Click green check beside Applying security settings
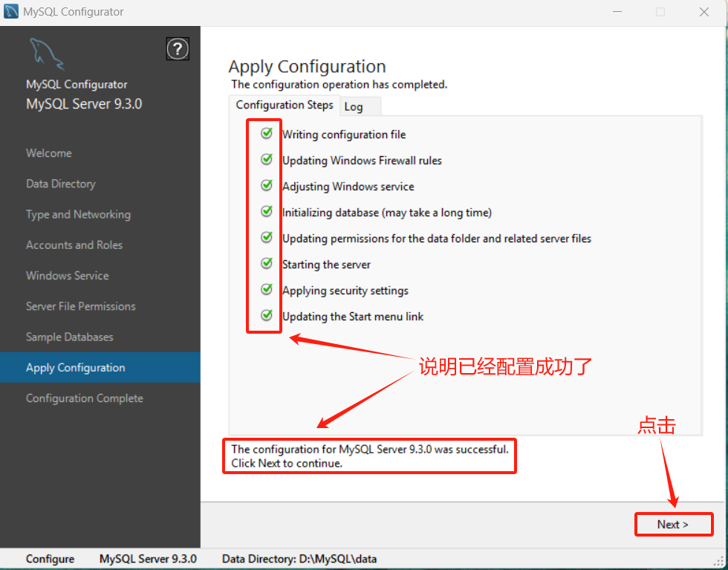The width and height of the screenshot is (728, 570). [x=267, y=290]
